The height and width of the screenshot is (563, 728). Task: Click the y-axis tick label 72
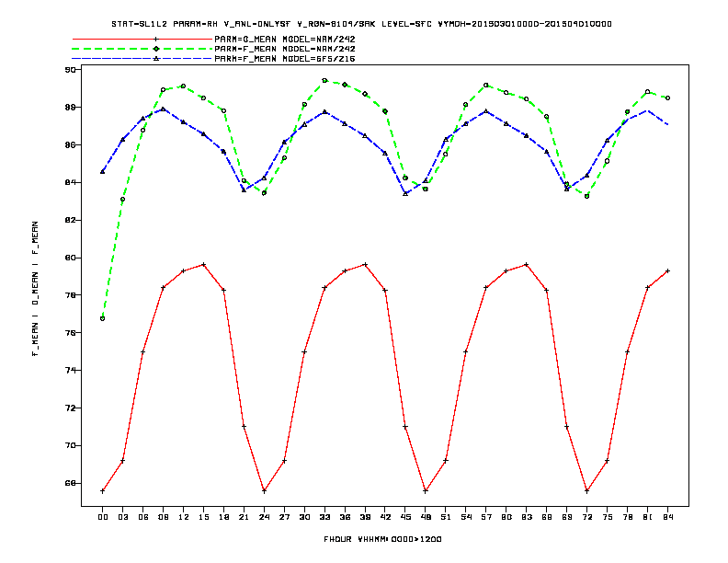(70, 408)
